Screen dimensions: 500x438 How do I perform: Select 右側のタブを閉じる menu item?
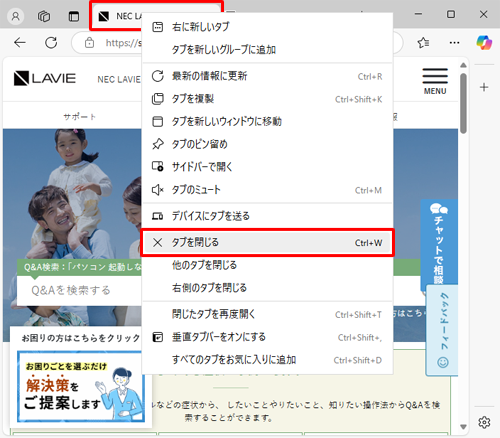pyautogui.click(x=267, y=288)
